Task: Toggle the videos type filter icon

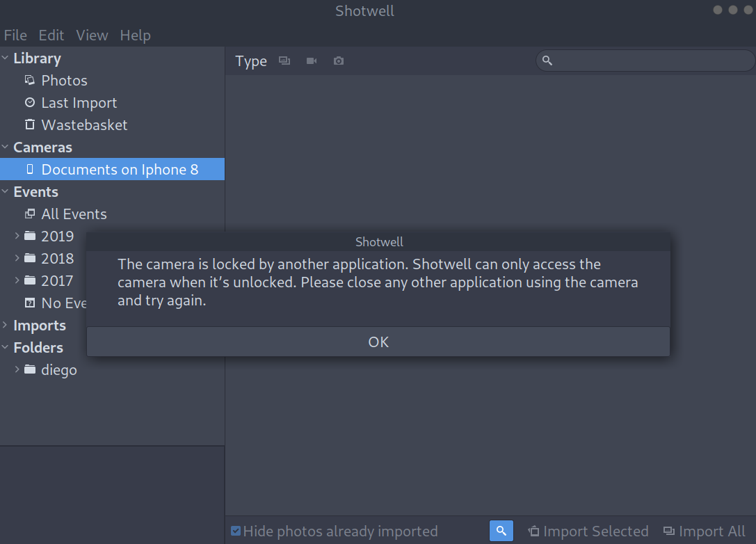Action: coord(312,61)
